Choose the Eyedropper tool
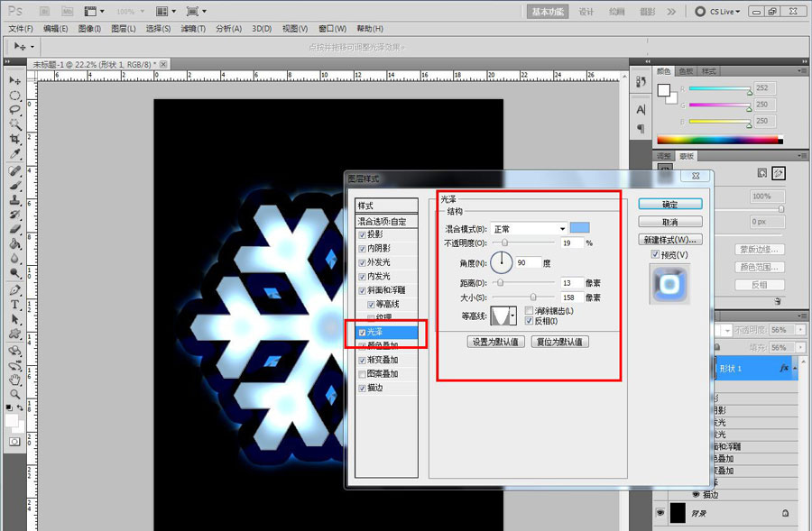812x531 pixels. point(15,154)
